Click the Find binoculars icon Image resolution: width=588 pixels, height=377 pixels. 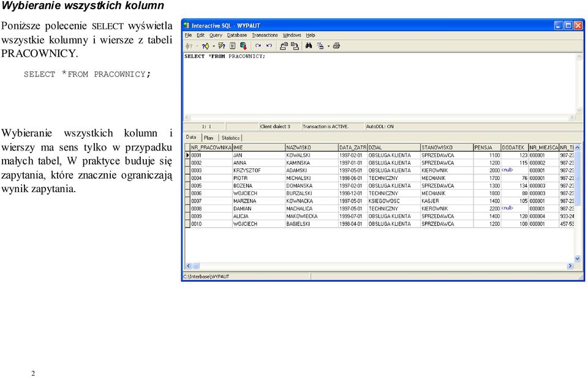coord(309,46)
